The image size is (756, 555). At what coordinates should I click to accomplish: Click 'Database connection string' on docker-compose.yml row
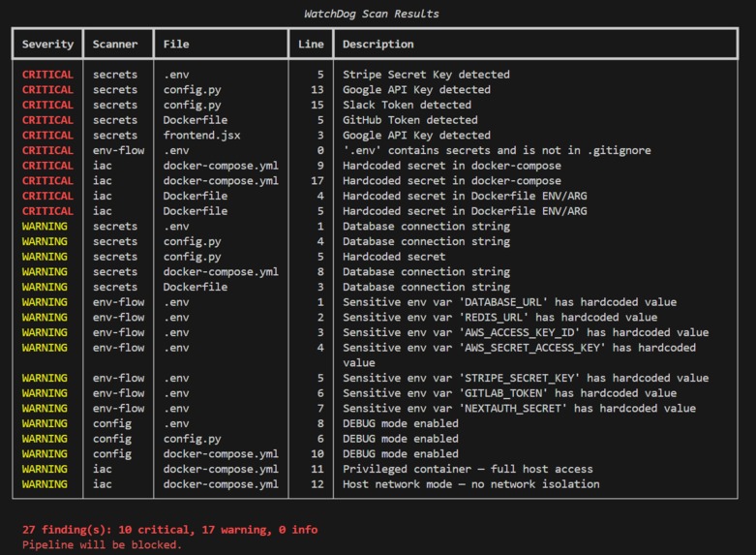click(x=426, y=272)
